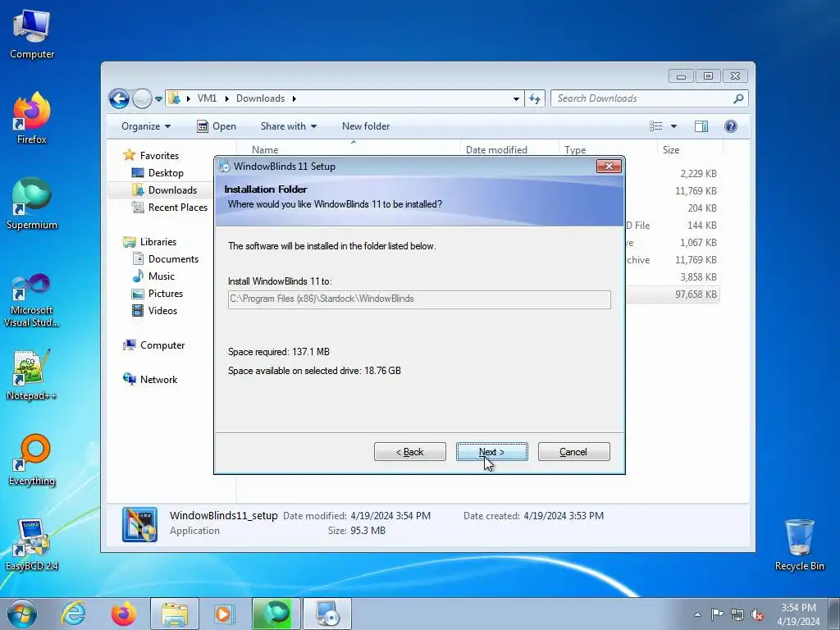Launch Internet Explorer from the taskbar
This screenshot has height=630, width=840.
(x=73, y=614)
